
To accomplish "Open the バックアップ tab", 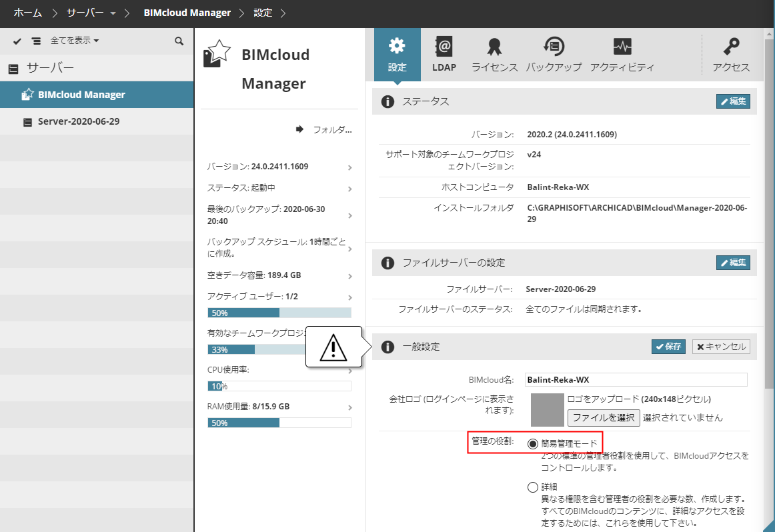I will click(x=554, y=55).
